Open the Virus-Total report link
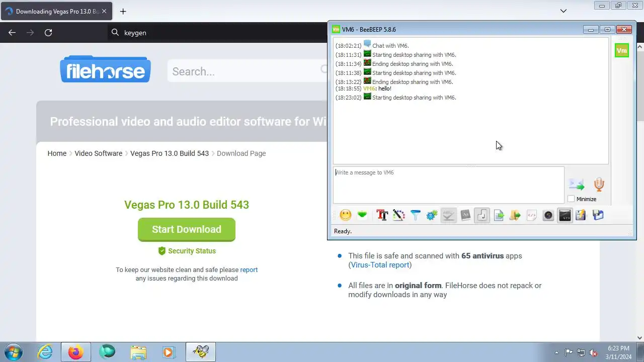This screenshot has width=644, height=362. coord(380,265)
